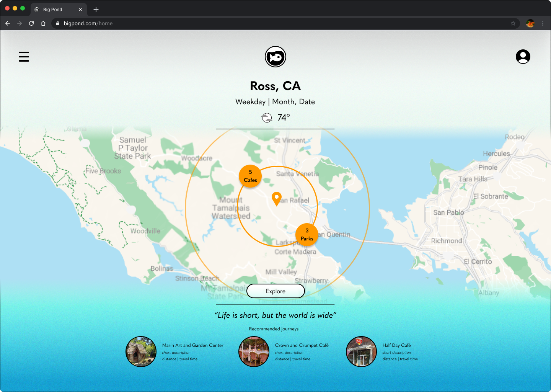Close the Big Pond tab
This screenshot has height=392, width=551.
click(80, 10)
